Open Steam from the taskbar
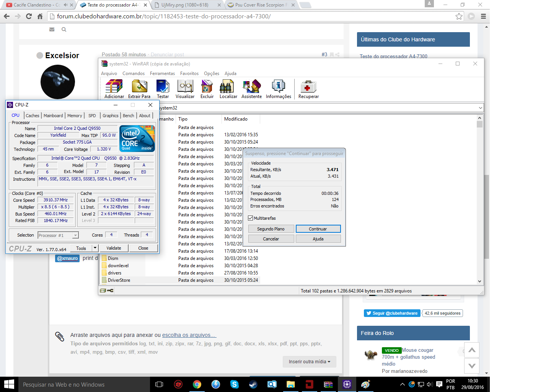 click(x=253, y=384)
